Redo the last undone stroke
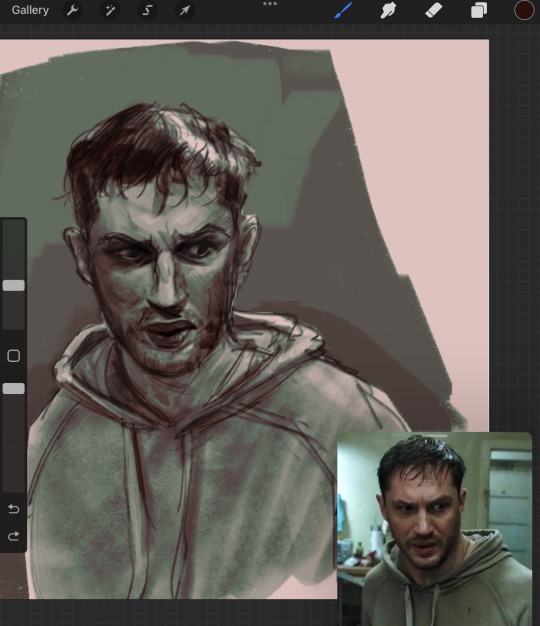Screen dimensions: 540x626 [x=14, y=536]
